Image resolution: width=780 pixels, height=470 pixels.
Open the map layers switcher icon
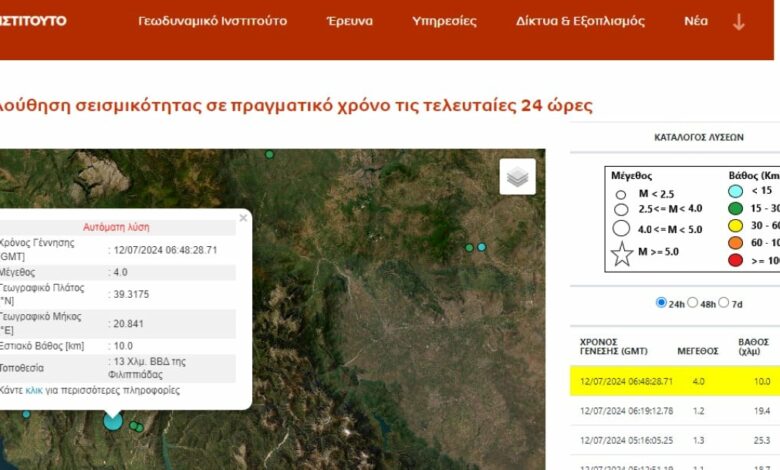pos(517,177)
